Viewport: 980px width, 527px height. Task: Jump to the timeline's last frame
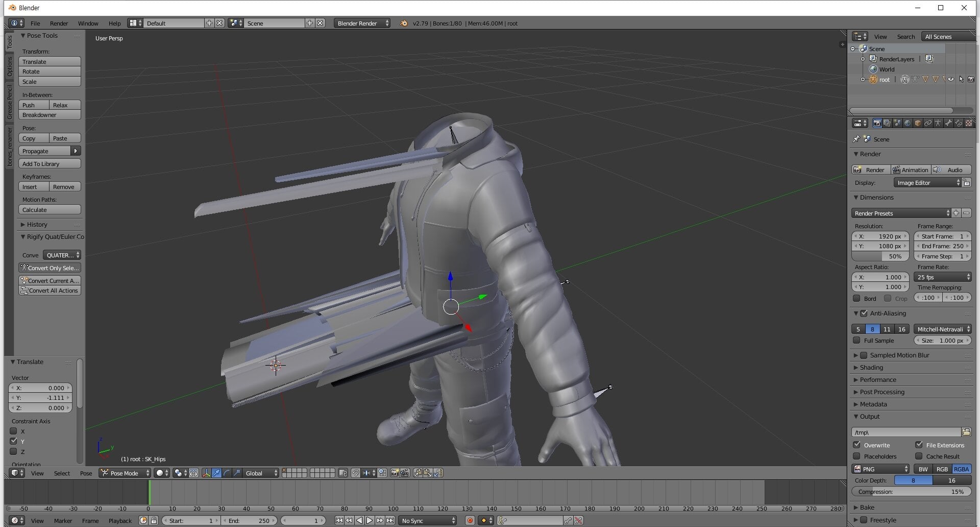tap(390, 520)
